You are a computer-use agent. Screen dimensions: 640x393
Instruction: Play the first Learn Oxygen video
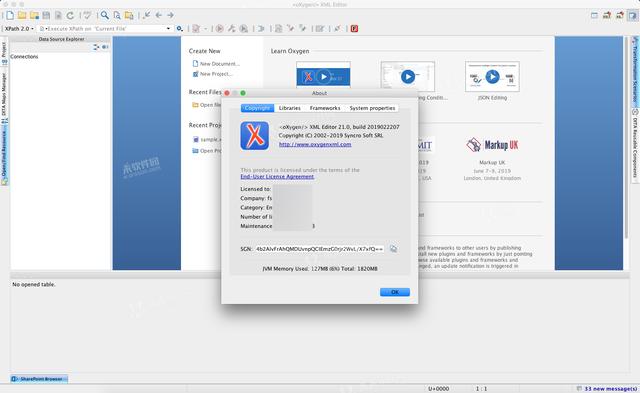(x=323, y=76)
